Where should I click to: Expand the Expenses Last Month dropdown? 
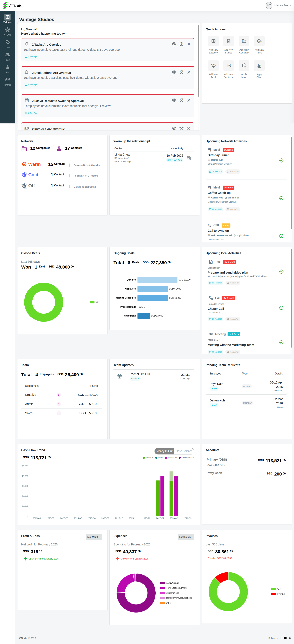click(x=186, y=537)
